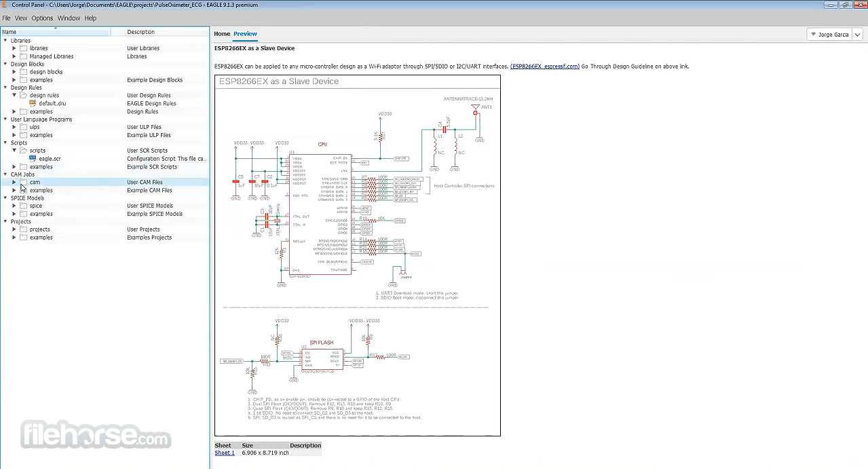The image size is (868, 469).
Task: Click the "EAGLE Design Rules" description text
Action: (x=151, y=104)
